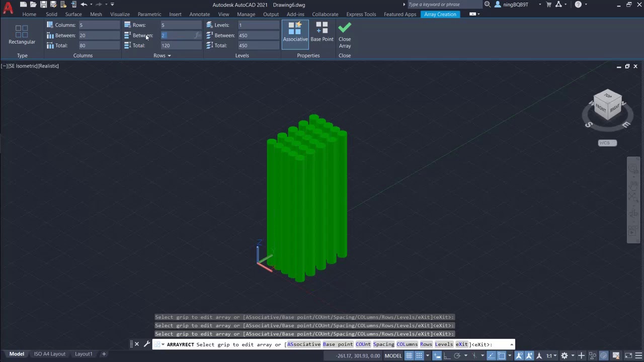Close the command line with X icon
The image size is (644, 362).
pyautogui.click(x=137, y=344)
